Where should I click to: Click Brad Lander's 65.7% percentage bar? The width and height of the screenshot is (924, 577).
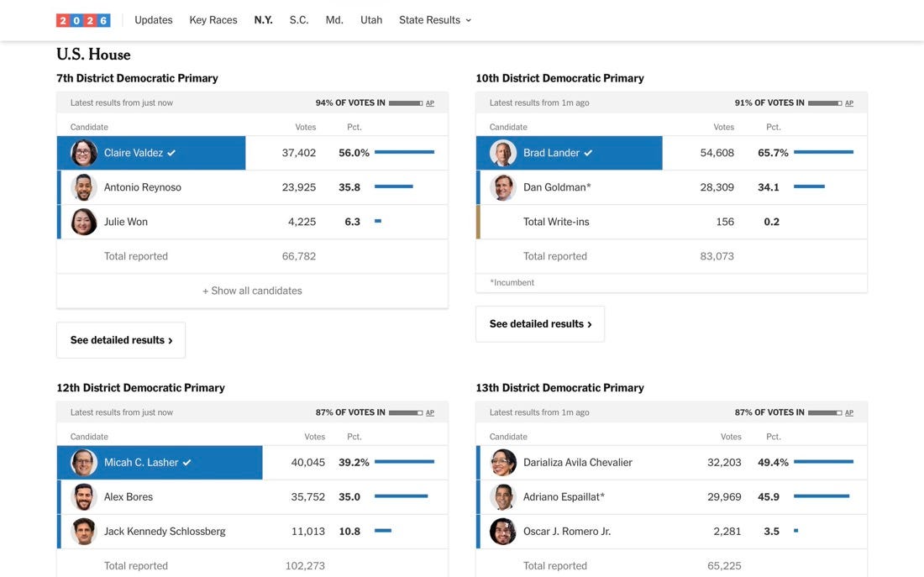point(823,152)
